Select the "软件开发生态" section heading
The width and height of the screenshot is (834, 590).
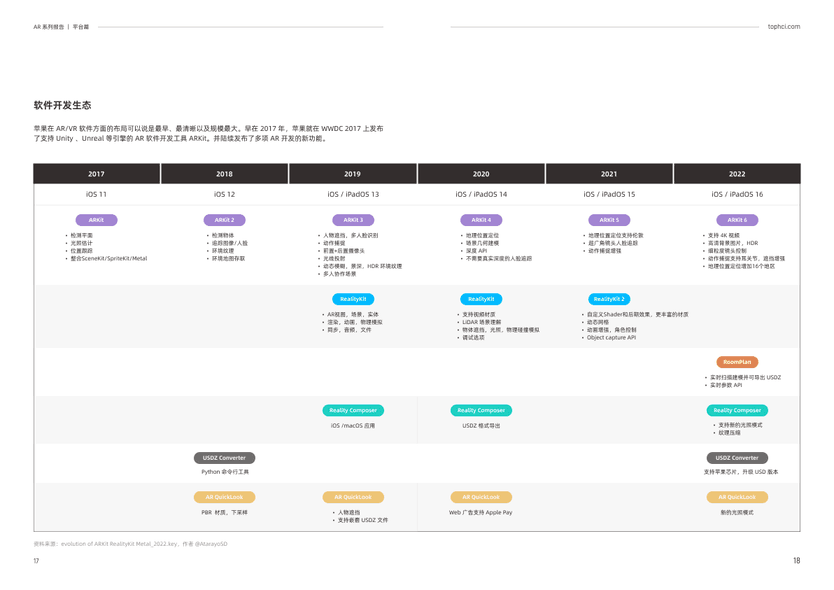[x=63, y=105]
